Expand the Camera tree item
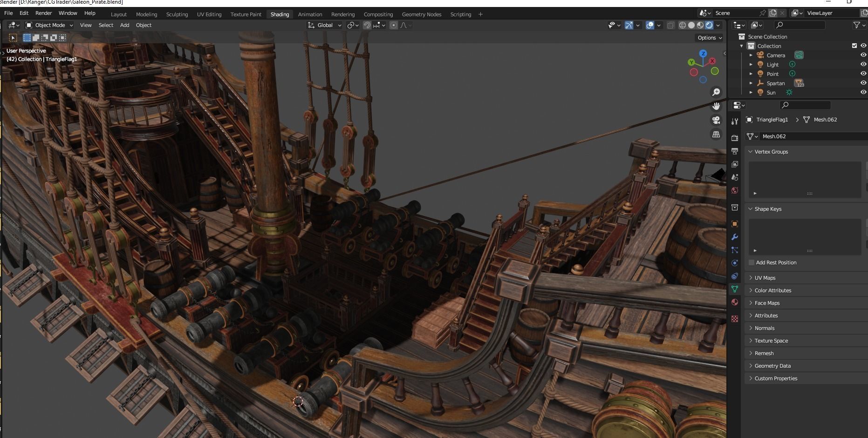 [x=751, y=55]
